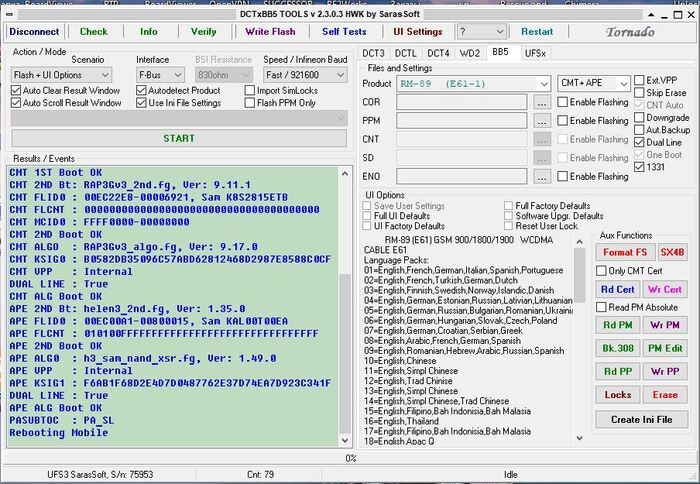The image size is (700, 484).
Task: Expand the Scenario dropdown Flash + UI Options
Action: [62, 75]
